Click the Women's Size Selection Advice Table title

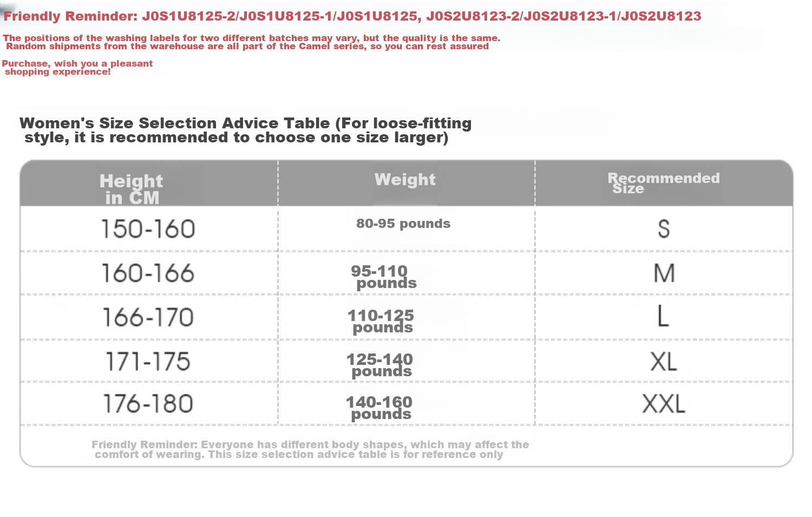tap(245, 130)
